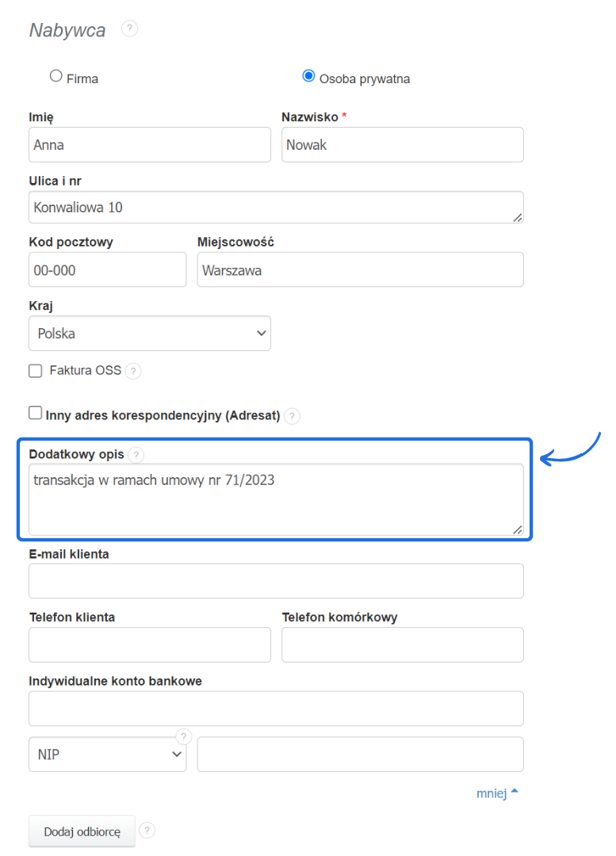Screen dimensions: 616x856
Task: Click the Telefon komórkowy field
Action: pos(402,644)
